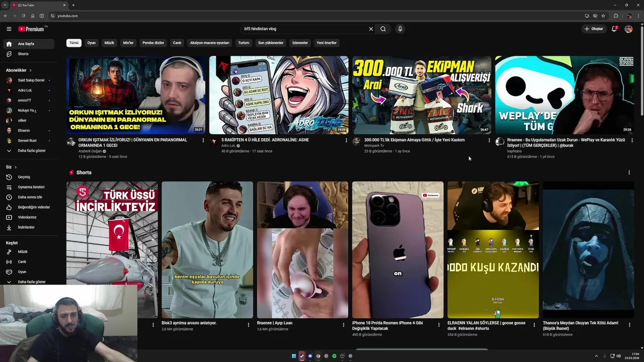Image resolution: width=644 pixels, height=362 pixels.
Task: Click the search magnifier button
Action: point(383,29)
